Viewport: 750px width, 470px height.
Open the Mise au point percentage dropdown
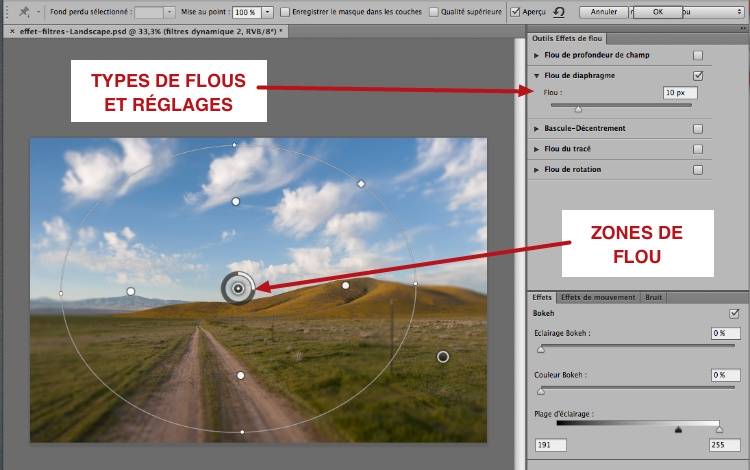pyautogui.click(x=267, y=12)
